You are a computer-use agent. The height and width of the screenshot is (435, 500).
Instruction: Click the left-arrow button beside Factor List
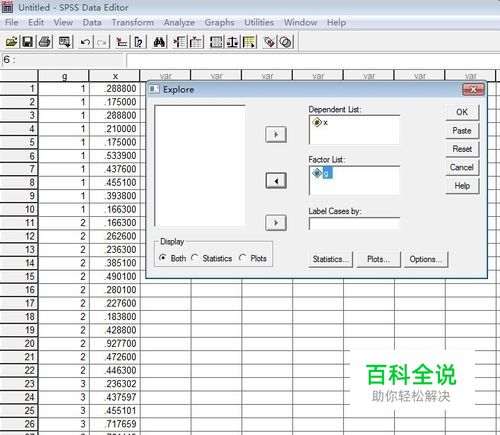coord(276,181)
